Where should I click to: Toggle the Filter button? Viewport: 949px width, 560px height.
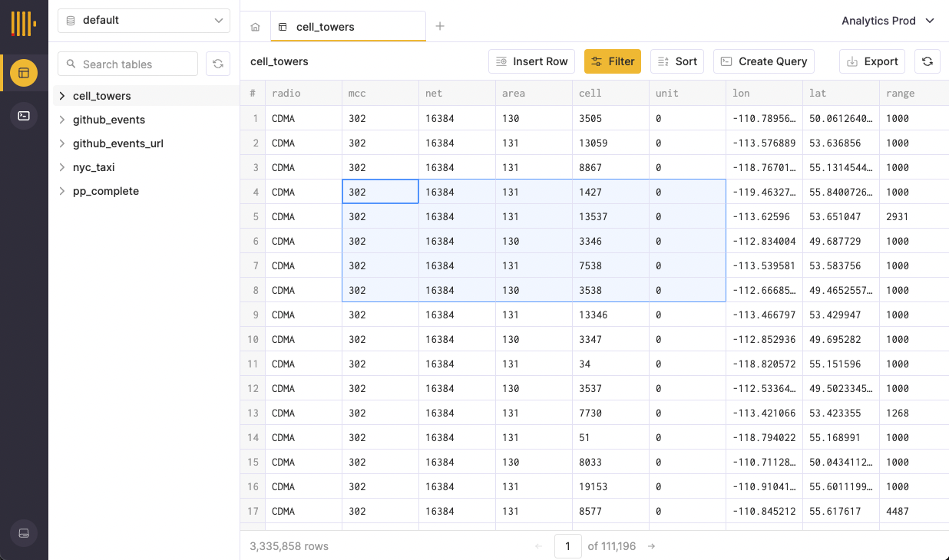pos(613,61)
